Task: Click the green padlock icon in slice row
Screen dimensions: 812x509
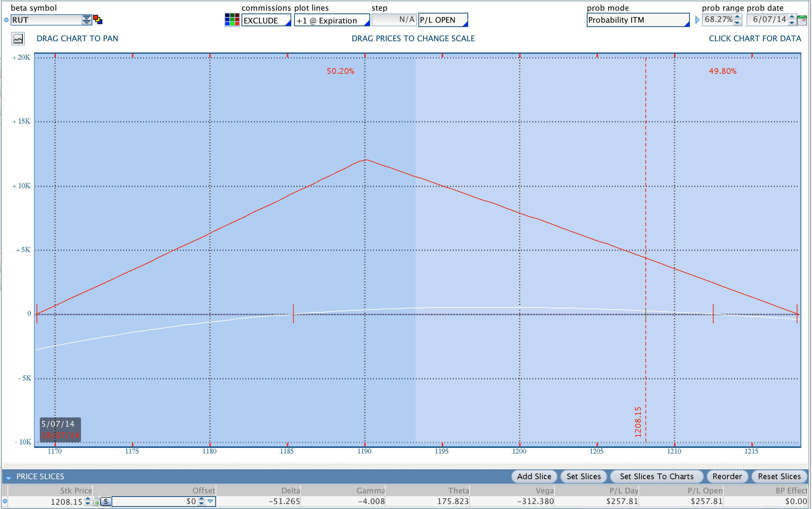Action: 97,501
